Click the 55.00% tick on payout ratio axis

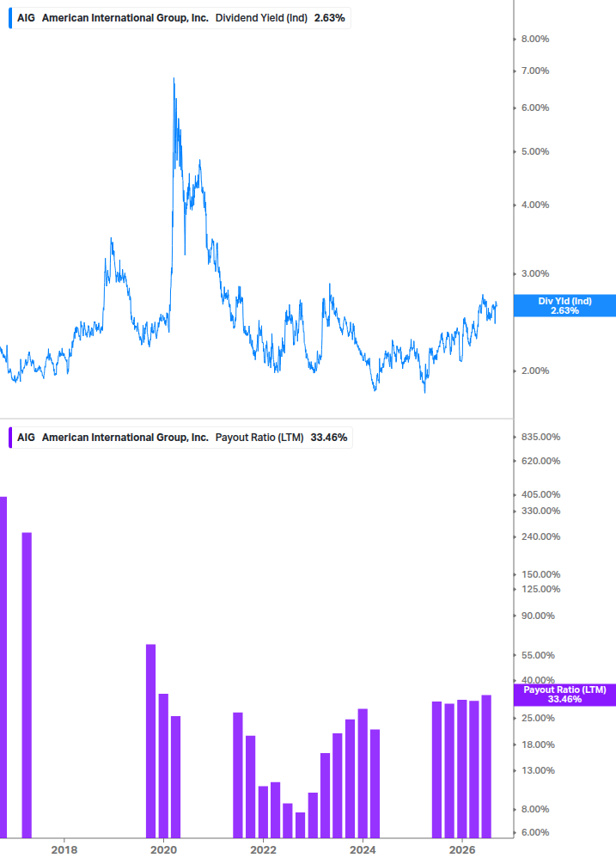click(538, 656)
